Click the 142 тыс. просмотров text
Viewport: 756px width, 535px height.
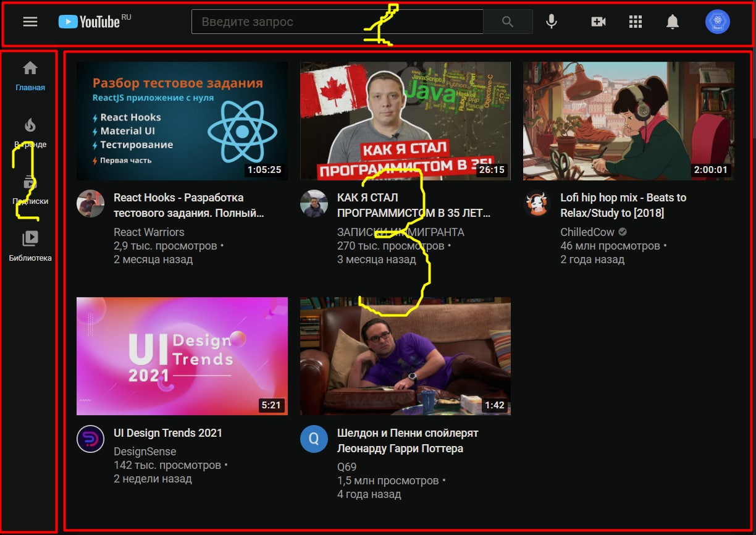(x=167, y=465)
